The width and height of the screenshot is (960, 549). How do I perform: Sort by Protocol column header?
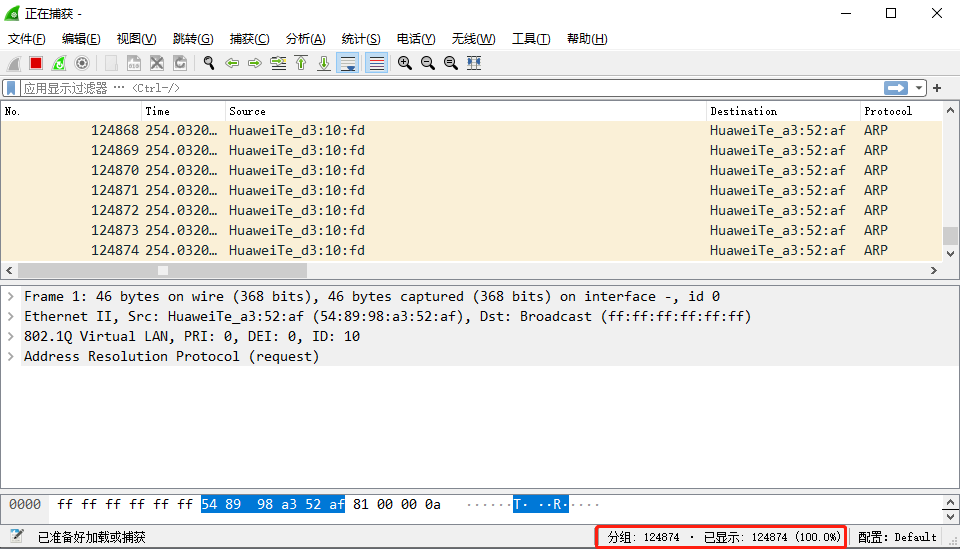click(x=901, y=111)
